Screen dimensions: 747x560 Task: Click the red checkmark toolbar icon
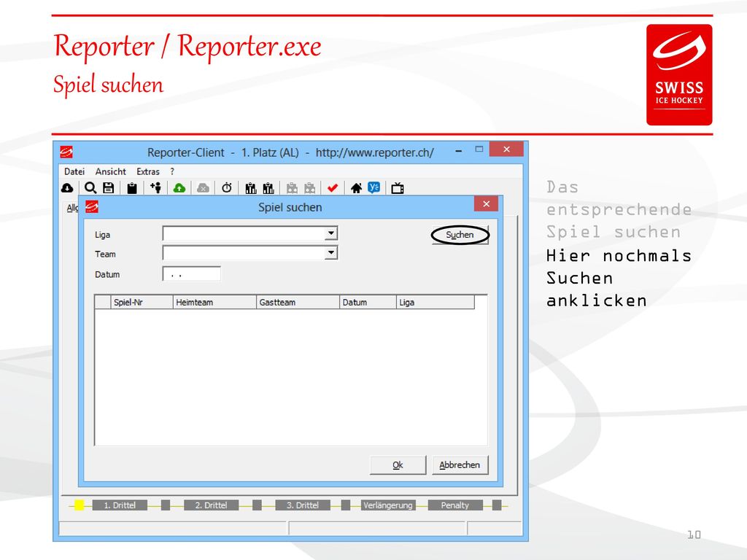tap(333, 188)
